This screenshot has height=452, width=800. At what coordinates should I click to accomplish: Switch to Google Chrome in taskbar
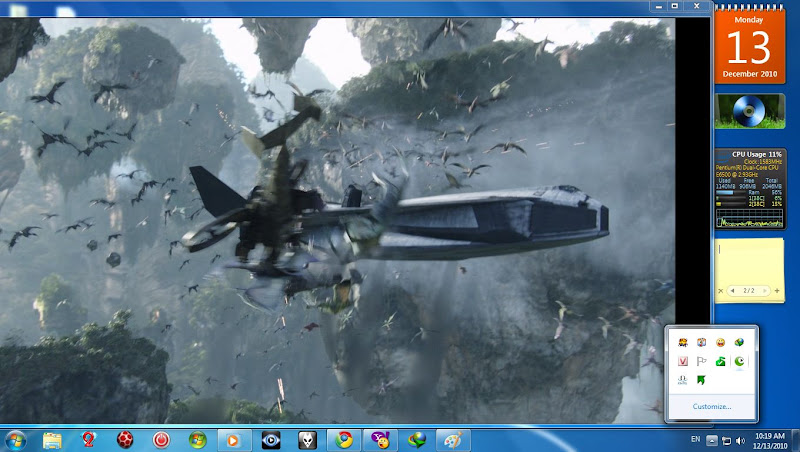point(344,440)
